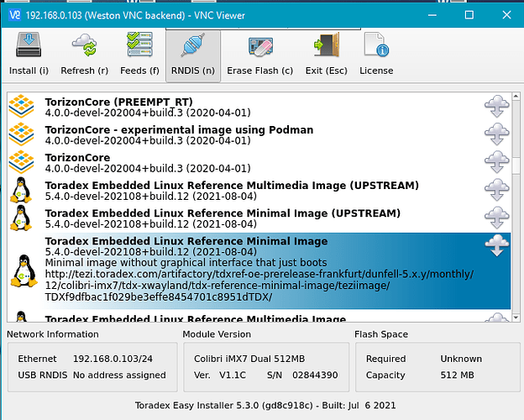Click the download cloud for Multimedia Image (UPSTREAM)
The width and height of the screenshot is (524, 420).
[x=497, y=190]
